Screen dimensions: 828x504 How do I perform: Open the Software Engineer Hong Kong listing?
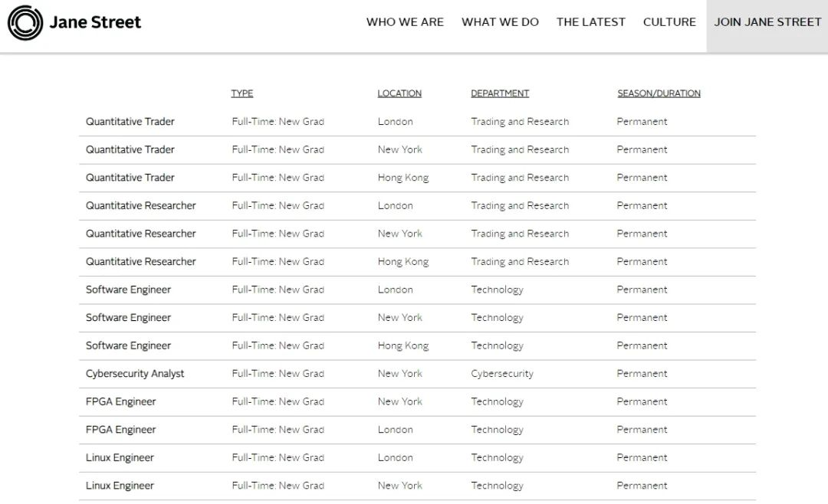click(129, 345)
